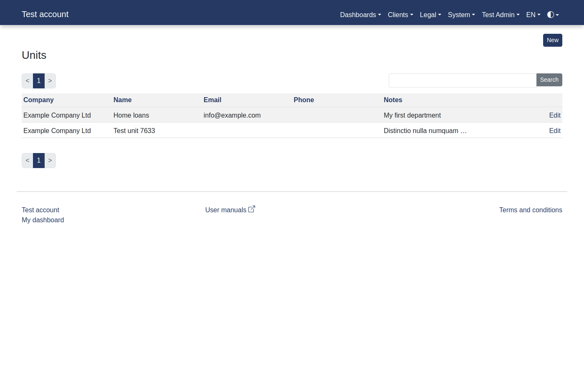Click the Test account brand in navbar
The image size is (584, 392).
click(x=45, y=14)
